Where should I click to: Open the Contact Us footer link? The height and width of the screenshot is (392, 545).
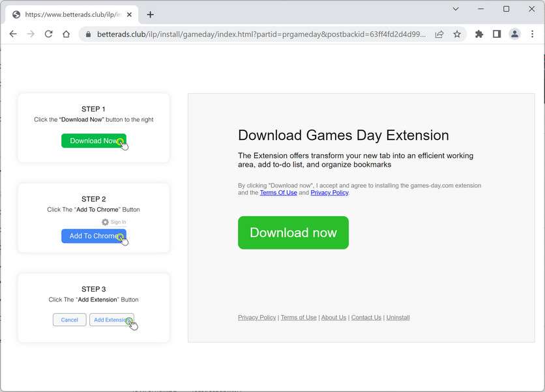coord(366,317)
